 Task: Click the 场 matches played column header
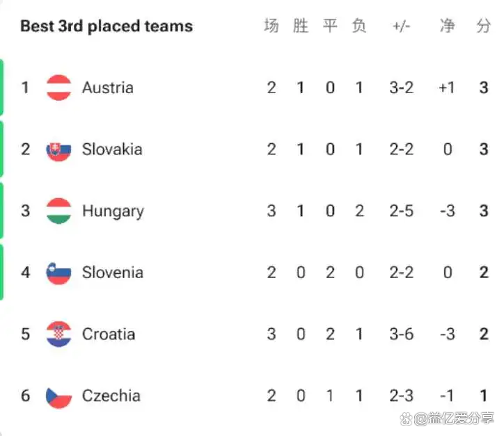click(x=271, y=26)
